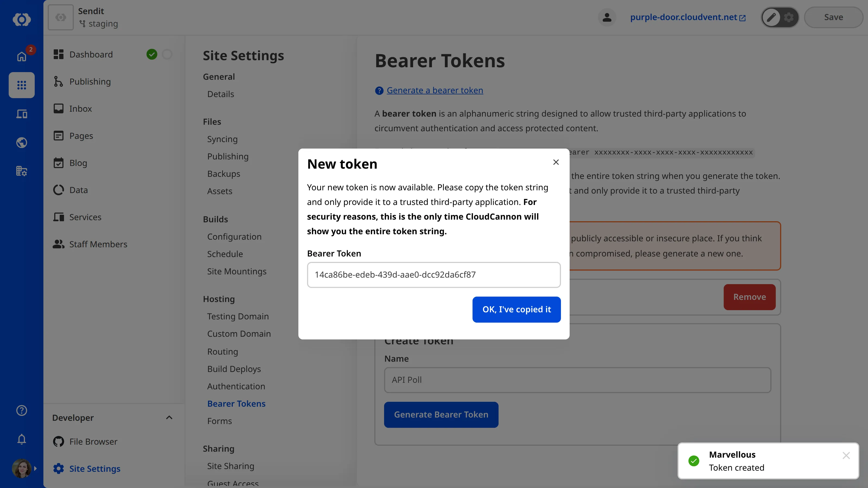Open the Generate a bearer token help link

point(435,90)
